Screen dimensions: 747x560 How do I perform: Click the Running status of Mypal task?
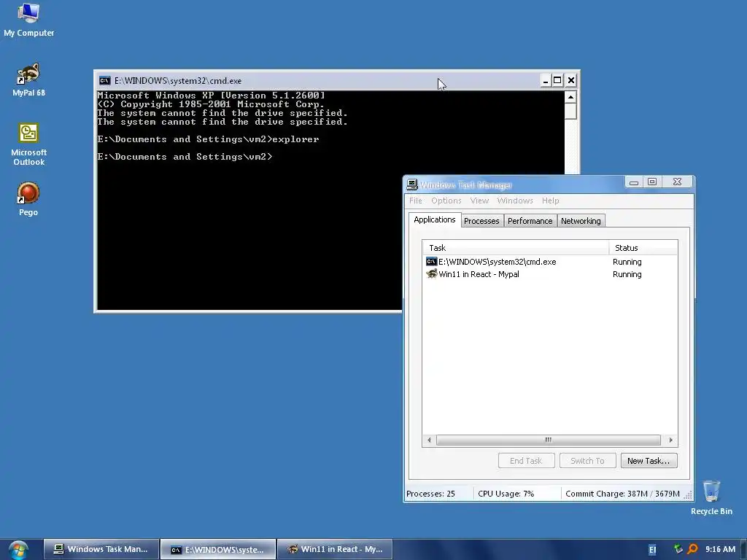point(627,274)
